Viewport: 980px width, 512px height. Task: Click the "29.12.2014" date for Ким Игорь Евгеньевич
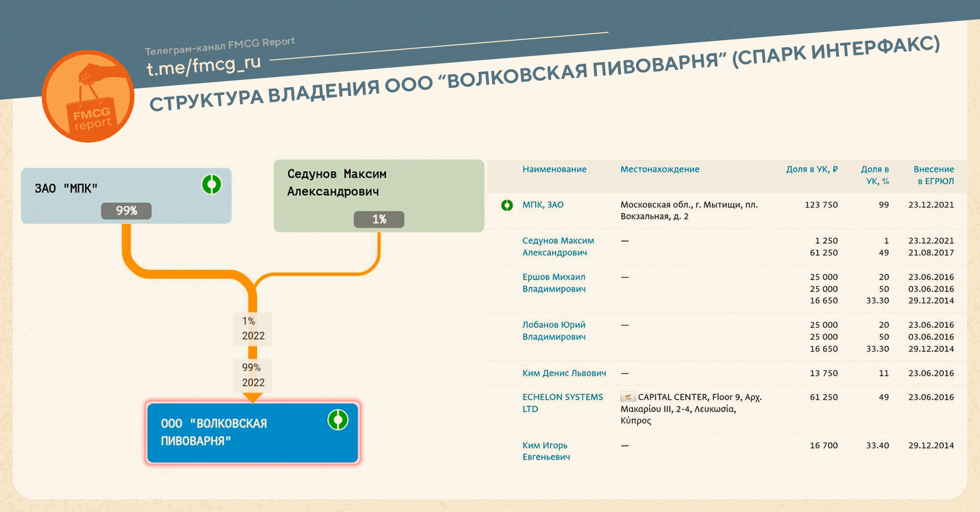931,445
